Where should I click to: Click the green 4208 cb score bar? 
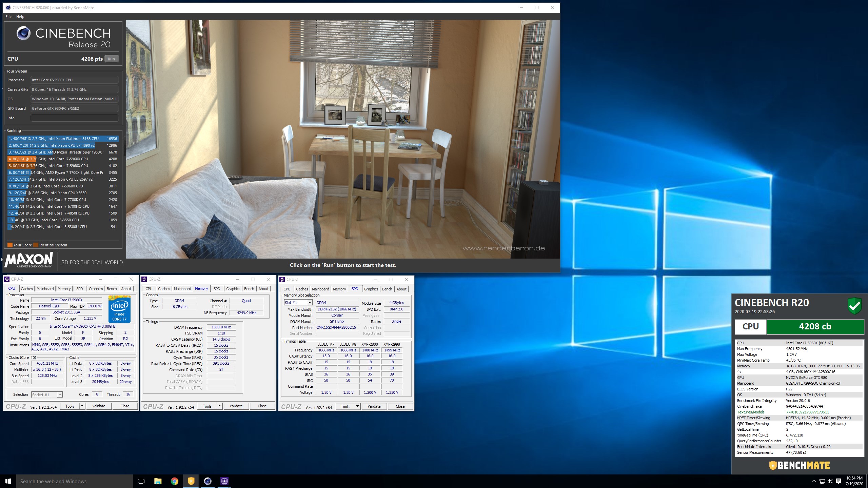point(815,327)
